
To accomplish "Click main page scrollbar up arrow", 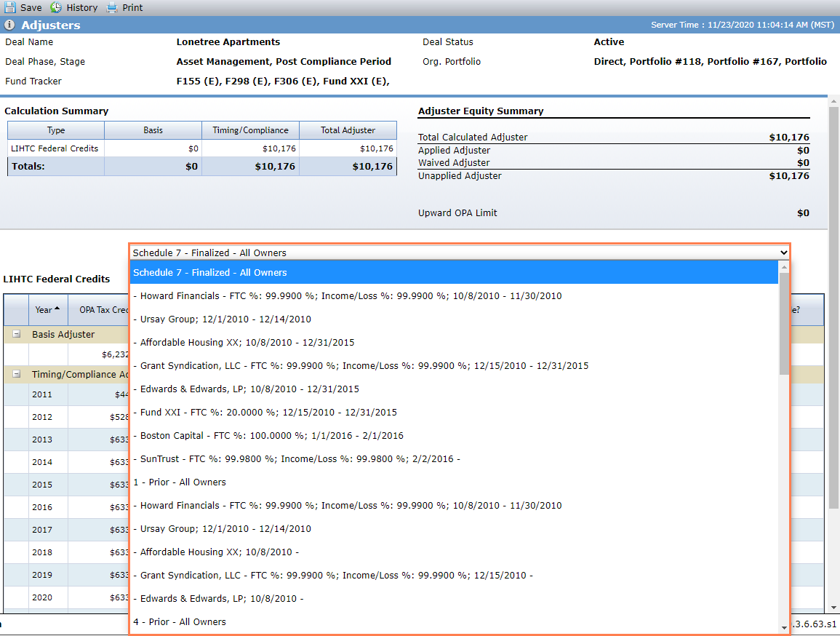I will tap(833, 100).
